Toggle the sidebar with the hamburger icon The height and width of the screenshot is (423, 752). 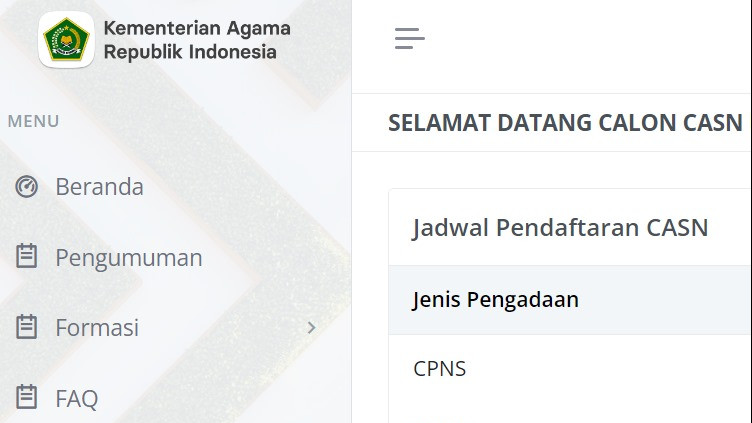tap(409, 39)
